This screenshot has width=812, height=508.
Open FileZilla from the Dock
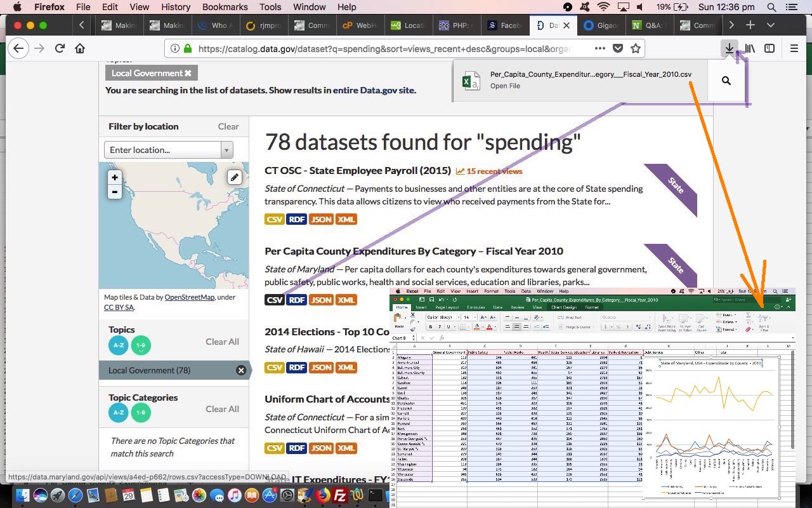[339, 495]
